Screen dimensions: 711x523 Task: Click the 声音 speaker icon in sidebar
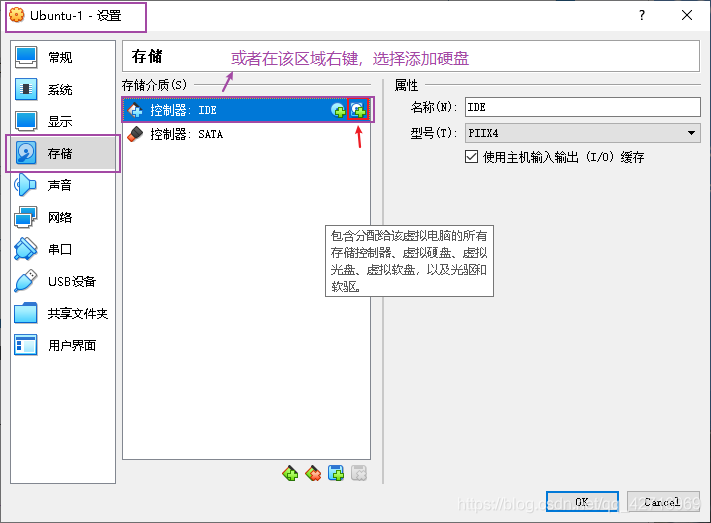[x=25, y=185]
